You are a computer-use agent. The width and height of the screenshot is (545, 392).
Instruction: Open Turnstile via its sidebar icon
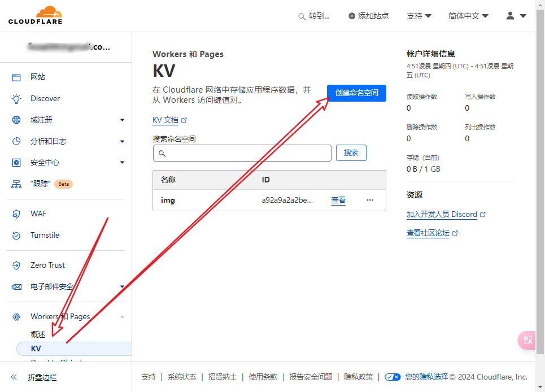click(16, 236)
